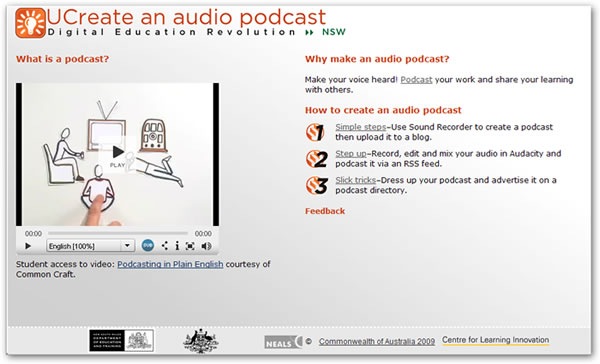Image resolution: width=600 pixels, height=364 pixels.
Task: Toggle closed captions CC button
Action: pyautogui.click(x=148, y=245)
